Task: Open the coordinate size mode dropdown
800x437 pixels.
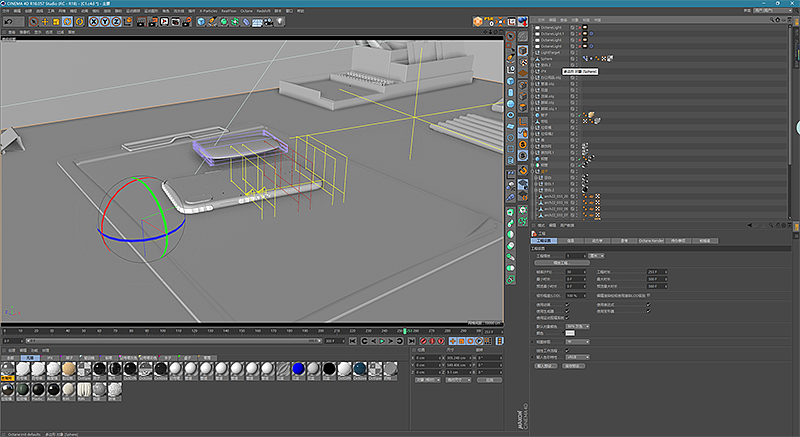Action: pos(458,380)
